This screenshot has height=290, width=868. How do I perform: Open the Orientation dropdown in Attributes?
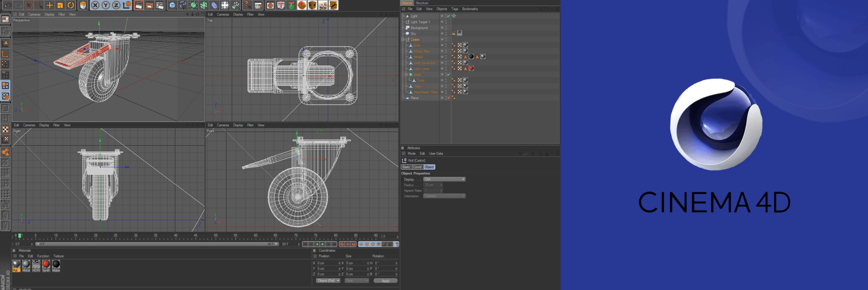(444, 196)
